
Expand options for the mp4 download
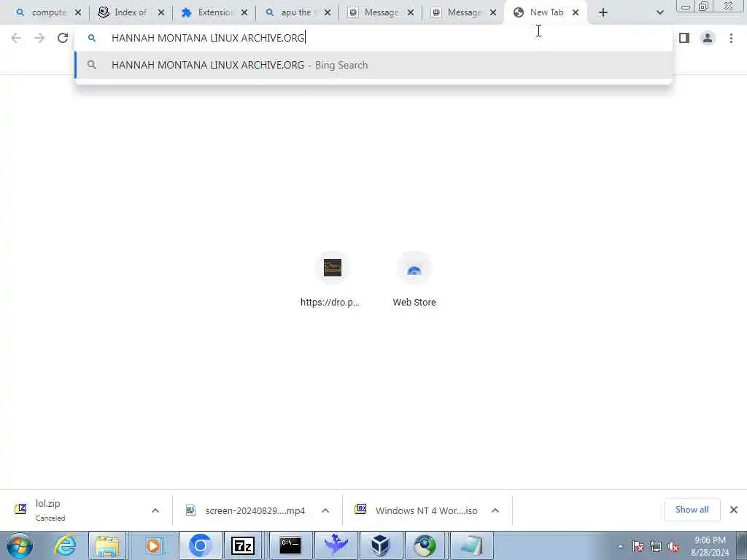pos(325,510)
